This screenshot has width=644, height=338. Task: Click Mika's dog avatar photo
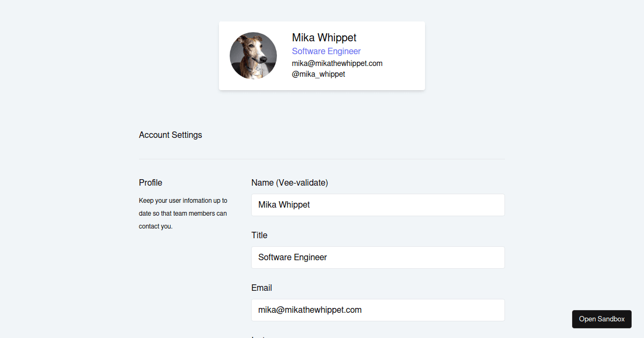tap(253, 56)
